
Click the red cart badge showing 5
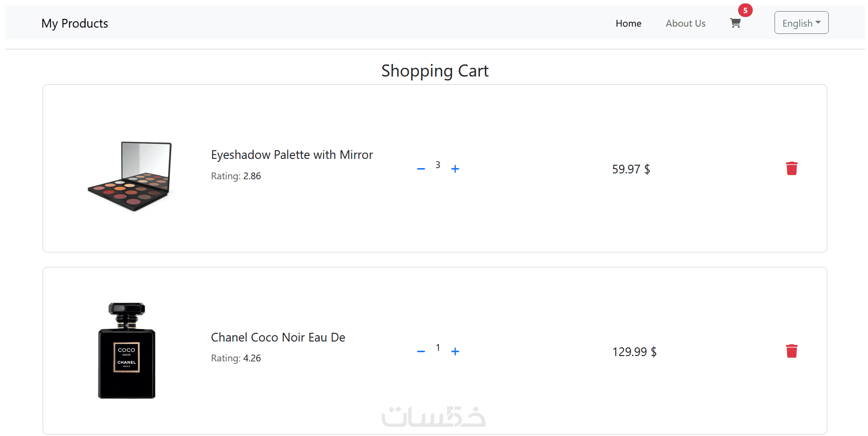745,10
